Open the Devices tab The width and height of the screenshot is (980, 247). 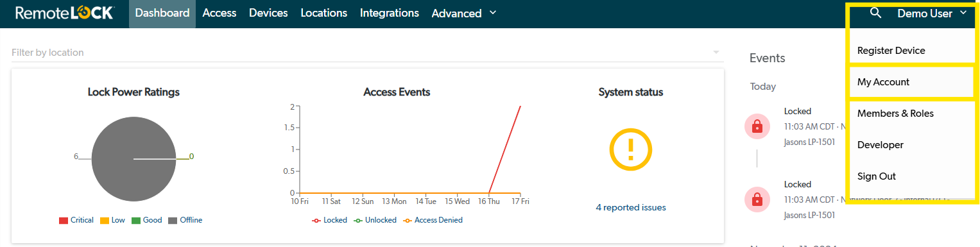[x=268, y=13]
